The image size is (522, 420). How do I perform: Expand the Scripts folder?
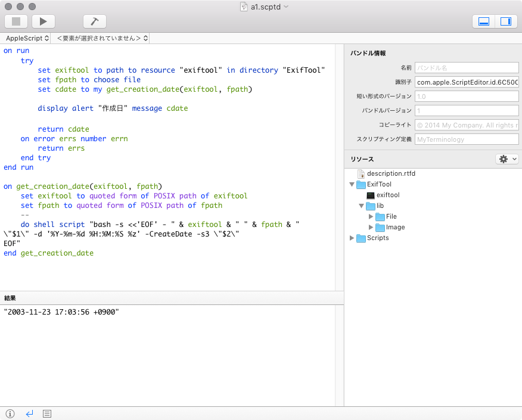coord(352,238)
